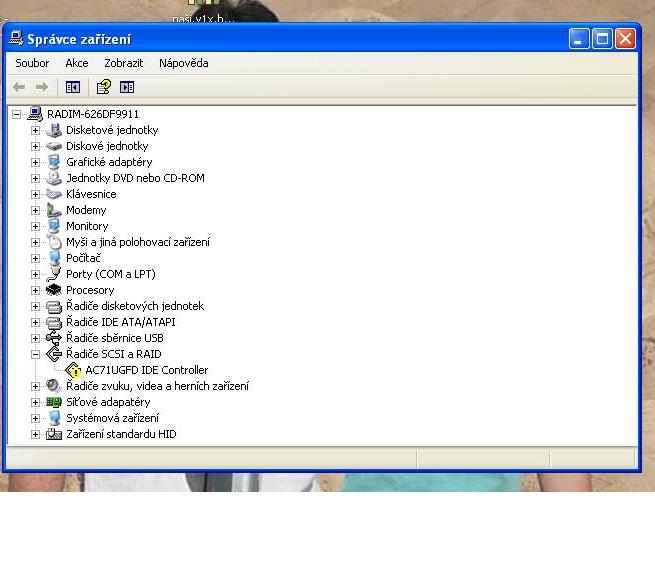The image size is (655, 577).
Task: Click the USB icon for Řadiče sběrnice USB
Action: (54, 338)
